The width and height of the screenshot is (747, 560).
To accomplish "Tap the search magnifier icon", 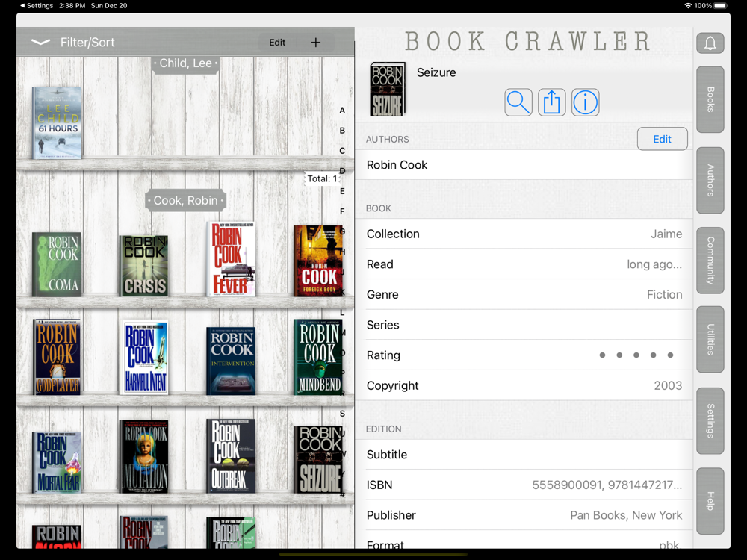I will coord(518,102).
